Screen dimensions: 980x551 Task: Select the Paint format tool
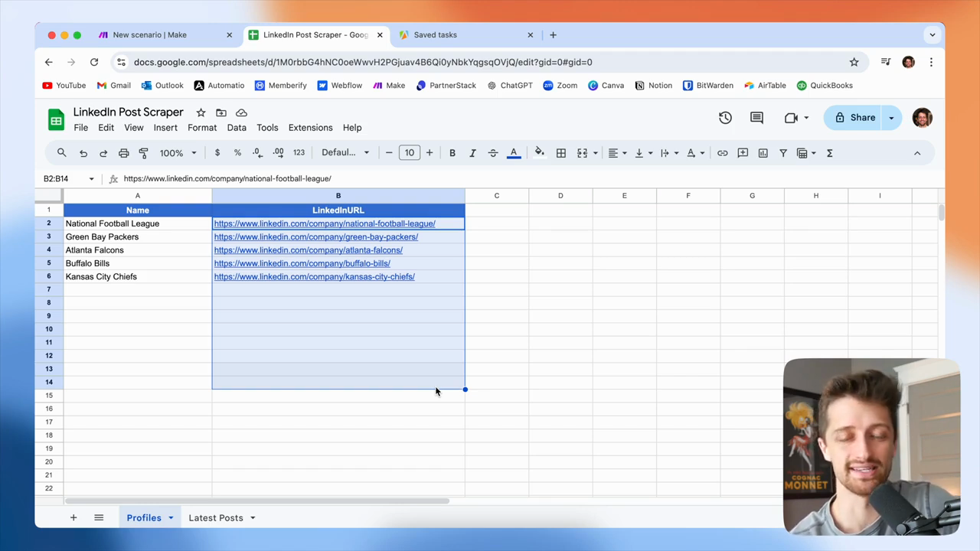143,153
